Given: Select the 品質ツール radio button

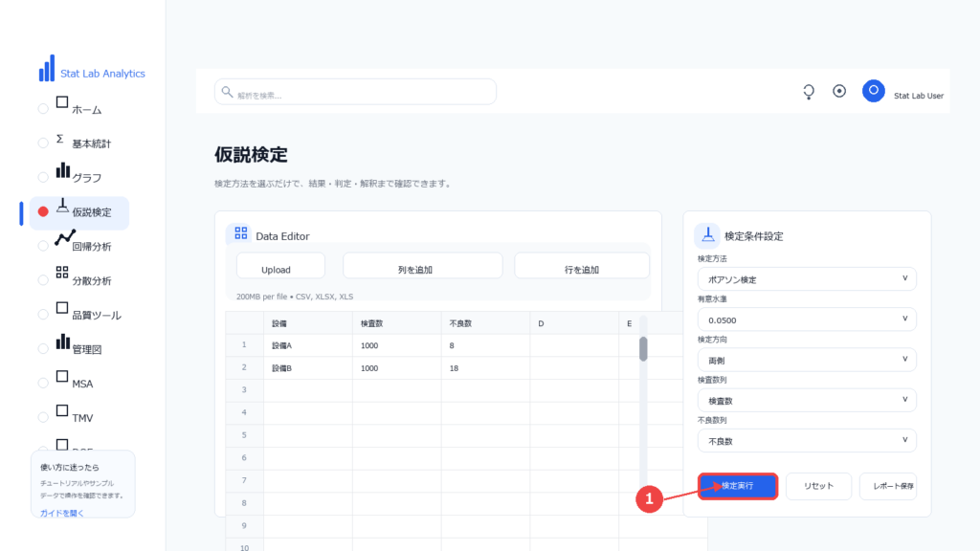Looking at the screenshot, I should (x=43, y=315).
